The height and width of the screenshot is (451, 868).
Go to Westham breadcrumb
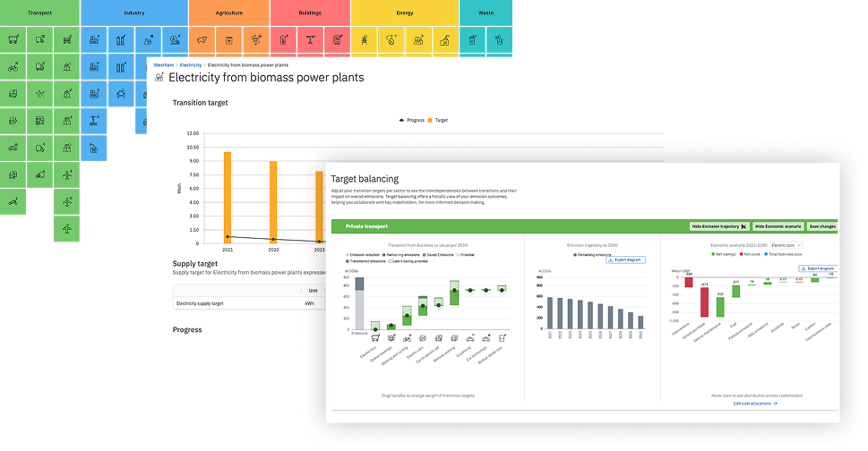(x=164, y=65)
